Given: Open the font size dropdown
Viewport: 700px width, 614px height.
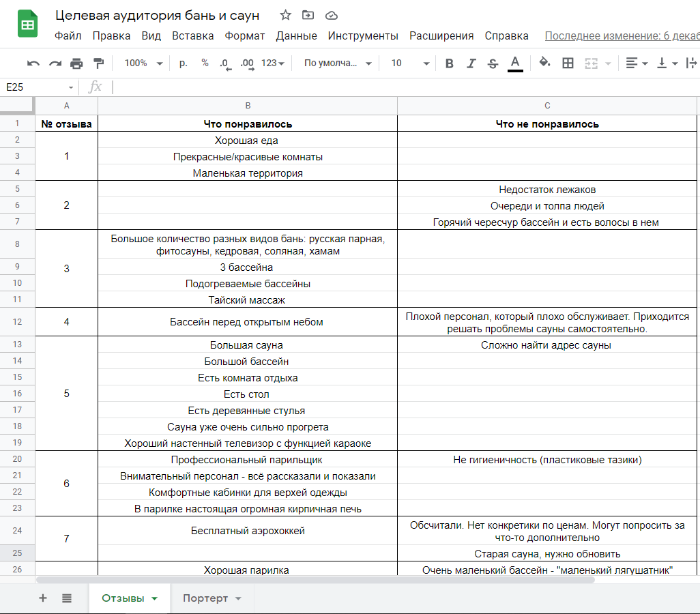Looking at the screenshot, I should pyautogui.click(x=410, y=63).
